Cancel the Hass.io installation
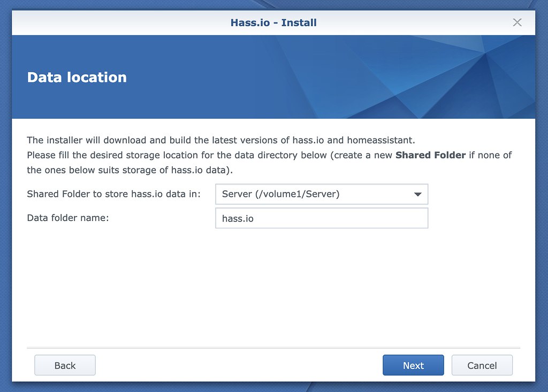Viewport: 548px width, 392px height. [482, 365]
